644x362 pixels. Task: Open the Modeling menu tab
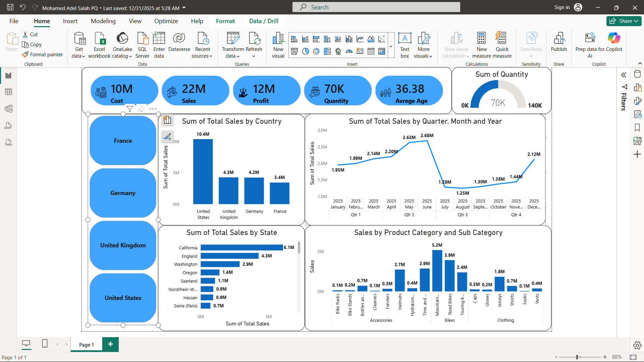point(103,21)
